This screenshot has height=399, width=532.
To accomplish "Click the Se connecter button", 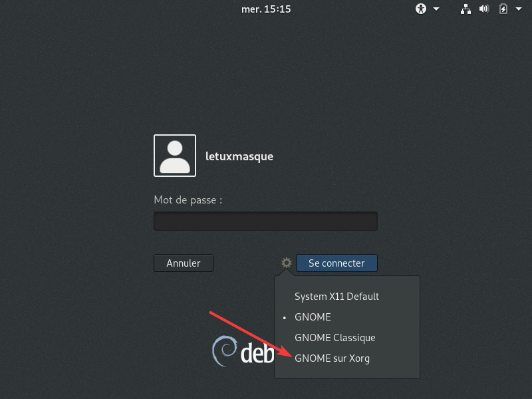I will [x=336, y=263].
